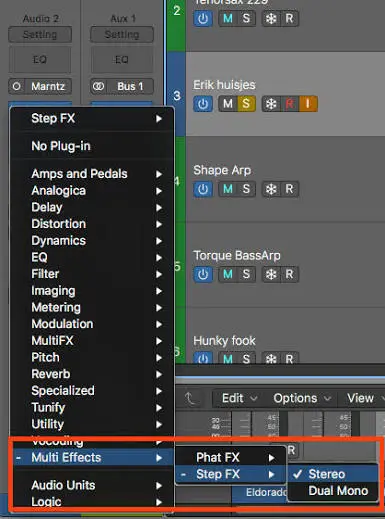Click the mono format icon beside Marntz

(16, 86)
